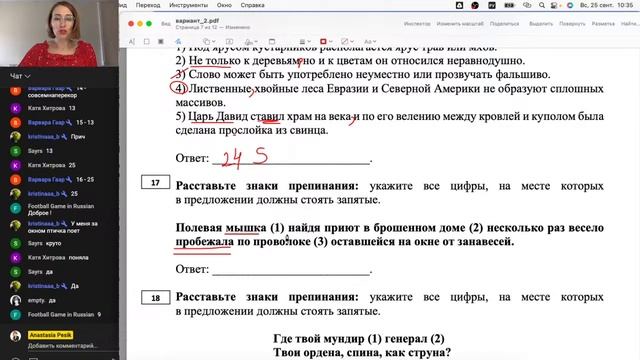
Task: Click Выделить in the toolbar
Action: point(541,24)
